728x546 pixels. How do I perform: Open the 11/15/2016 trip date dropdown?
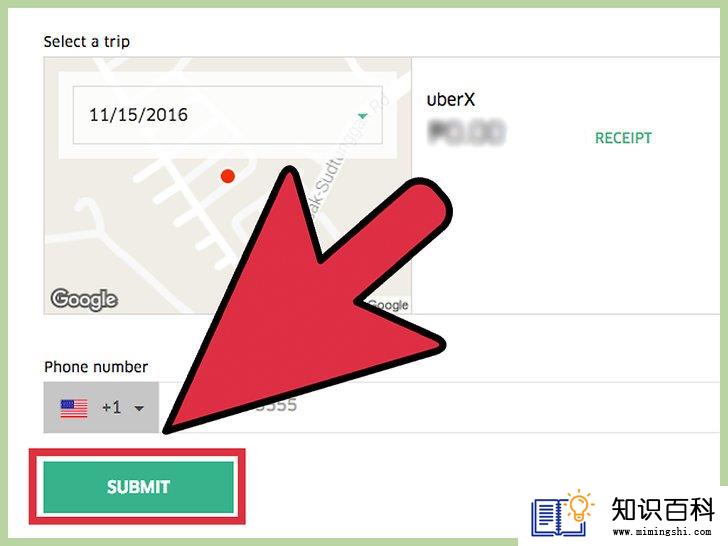coord(228,115)
